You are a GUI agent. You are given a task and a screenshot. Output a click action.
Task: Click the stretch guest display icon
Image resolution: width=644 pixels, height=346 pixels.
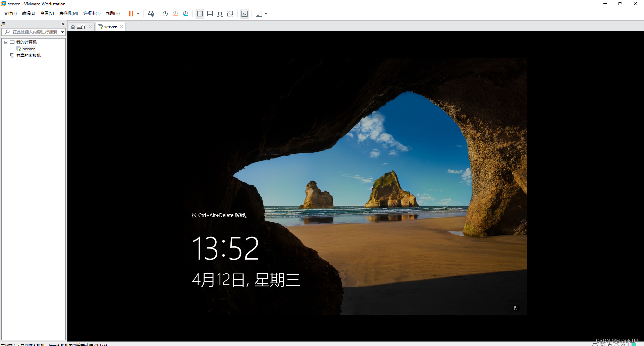(x=259, y=14)
